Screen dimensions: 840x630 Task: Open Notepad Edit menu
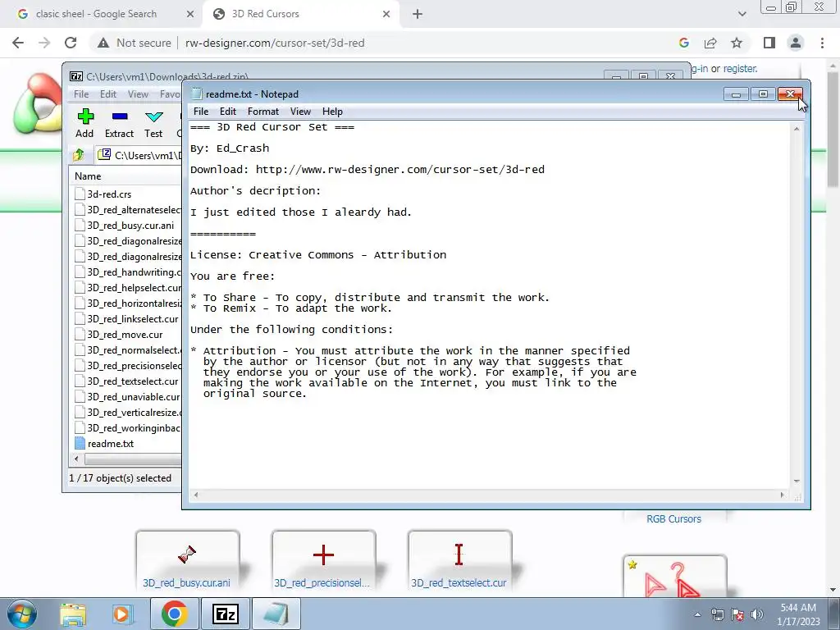pos(228,112)
